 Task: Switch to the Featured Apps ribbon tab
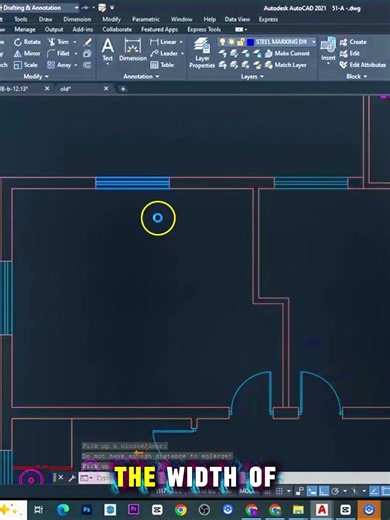pos(159,30)
